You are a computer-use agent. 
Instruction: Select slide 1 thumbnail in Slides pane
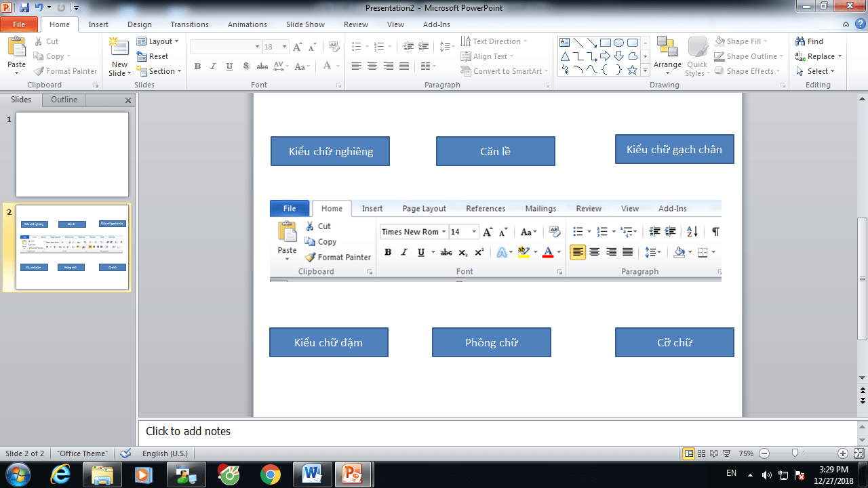click(x=72, y=155)
